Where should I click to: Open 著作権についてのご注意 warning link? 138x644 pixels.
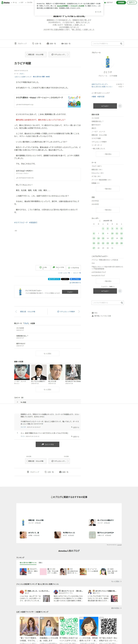pos(101,316)
